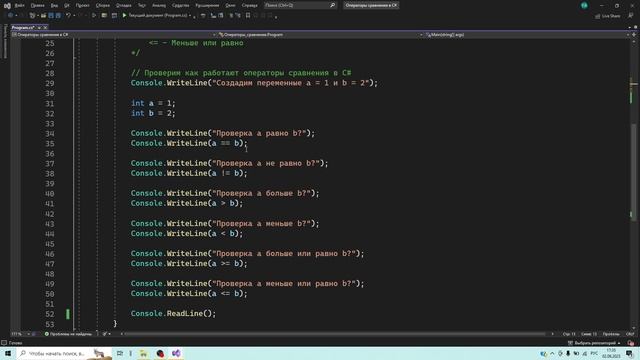The height and width of the screenshot is (360, 640).
Task: Click the CRLF line ending indicator
Action: click(x=630, y=334)
